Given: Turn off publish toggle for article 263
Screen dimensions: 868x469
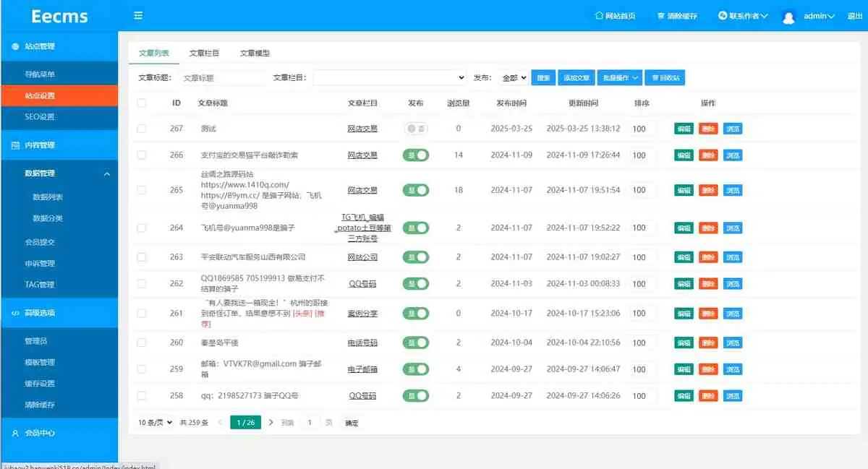Looking at the screenshot, I should tap(416, 257).
